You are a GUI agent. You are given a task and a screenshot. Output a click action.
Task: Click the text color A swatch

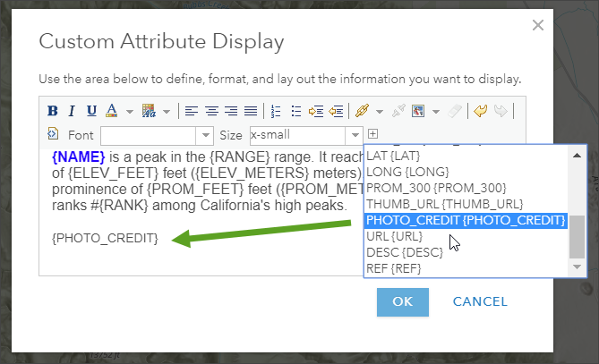[x=112, y=111]
